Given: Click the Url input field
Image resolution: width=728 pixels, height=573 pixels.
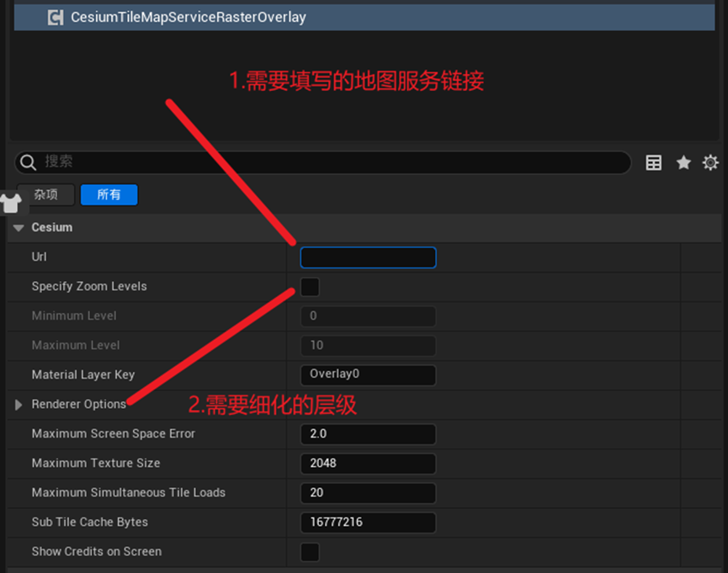Looking at the screenshot, I should coord(368,257).
